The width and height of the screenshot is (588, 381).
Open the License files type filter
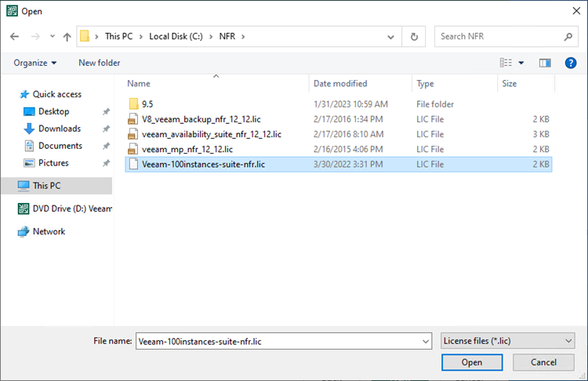click(x=507, y=341)
